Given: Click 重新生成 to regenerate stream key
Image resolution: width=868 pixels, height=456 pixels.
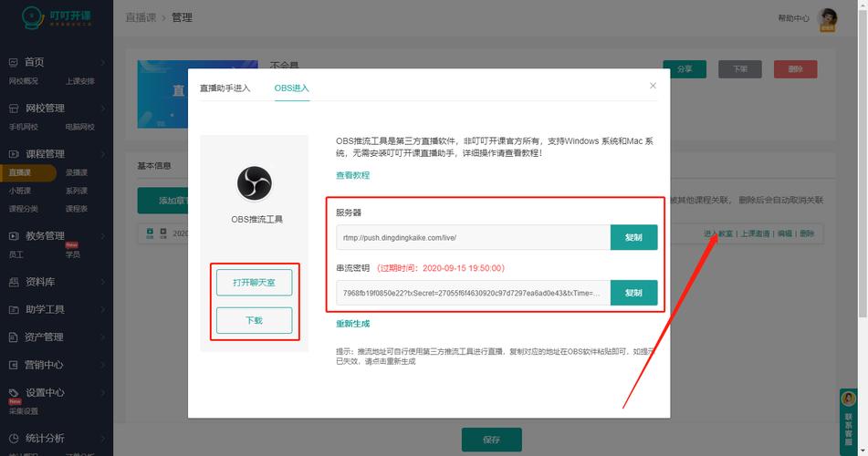Looking at the screenshot, I should 352,324.
